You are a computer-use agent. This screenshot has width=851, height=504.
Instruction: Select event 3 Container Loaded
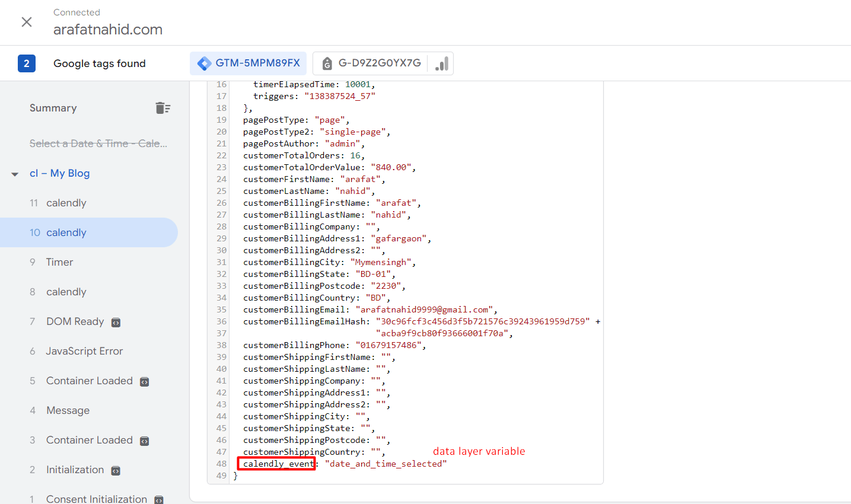tap(89, 440)
